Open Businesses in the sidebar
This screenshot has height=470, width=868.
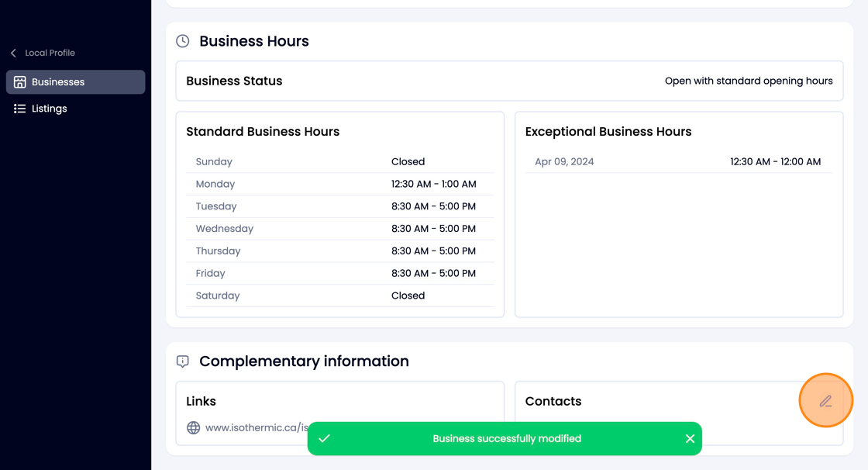76,82
